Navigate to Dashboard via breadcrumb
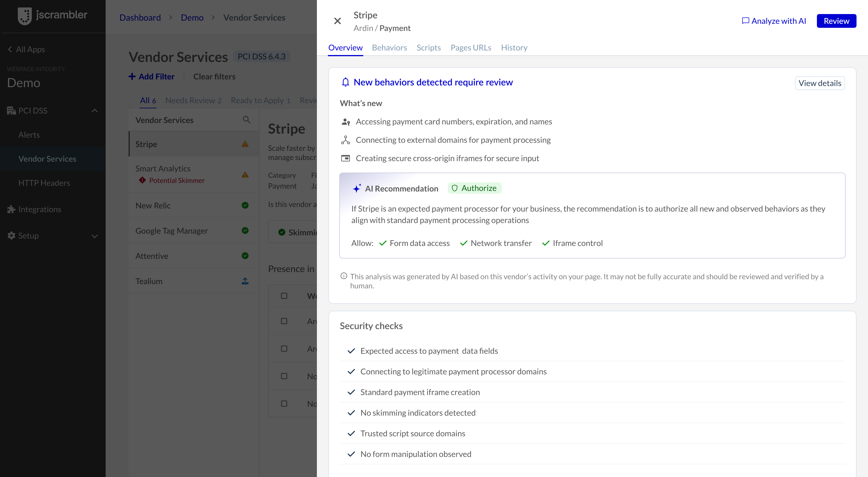Image resolution: width=868 pixels, height=477 pixels. pos(140,17)
